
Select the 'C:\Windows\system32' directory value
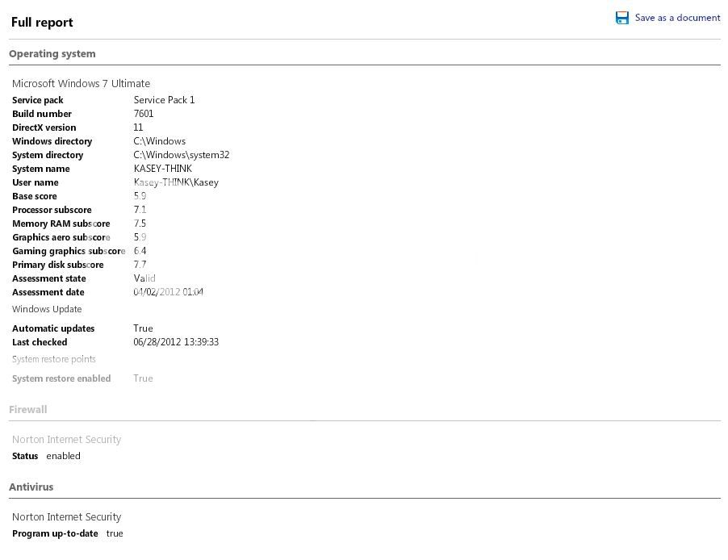[181, 155]
